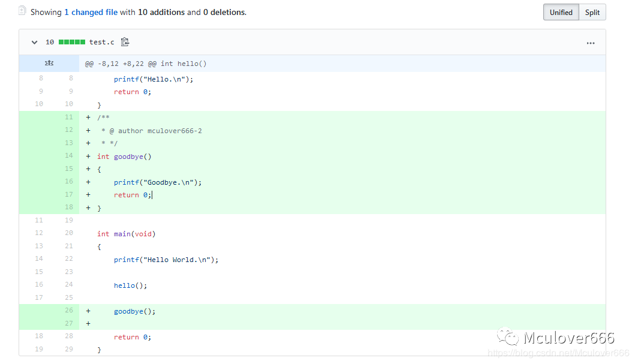635x364 pixels.
Task: Copy the test.c file path
Action: click(x=125, y=42)
